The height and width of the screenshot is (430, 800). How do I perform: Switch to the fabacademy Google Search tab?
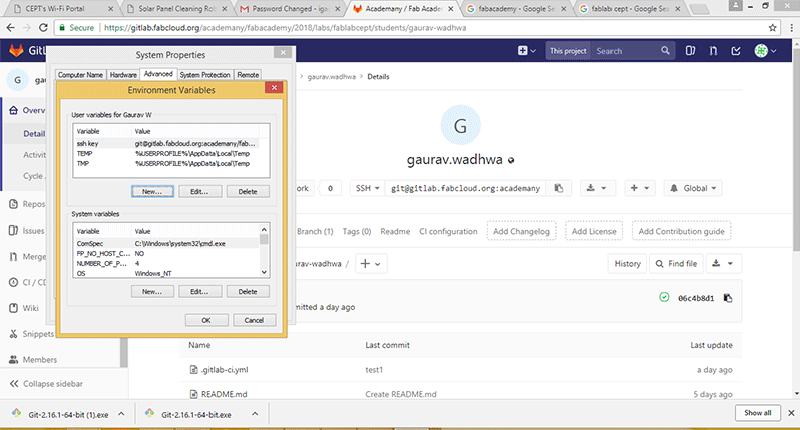click(x=516, y=9)
